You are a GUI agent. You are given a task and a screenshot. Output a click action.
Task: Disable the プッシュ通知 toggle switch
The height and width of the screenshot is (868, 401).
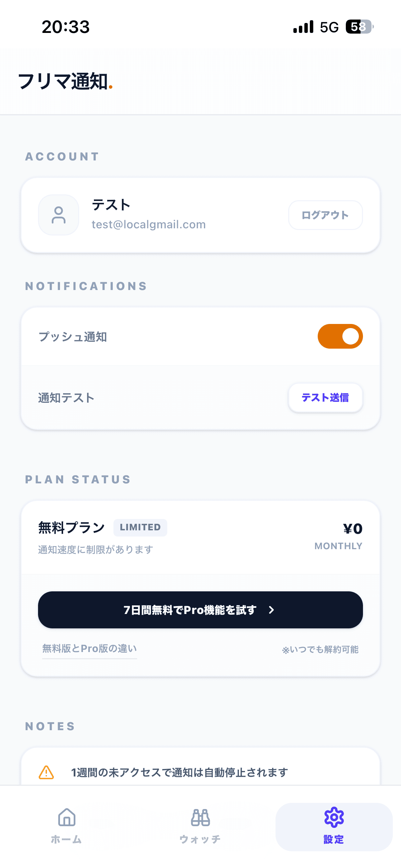point(340,336)
